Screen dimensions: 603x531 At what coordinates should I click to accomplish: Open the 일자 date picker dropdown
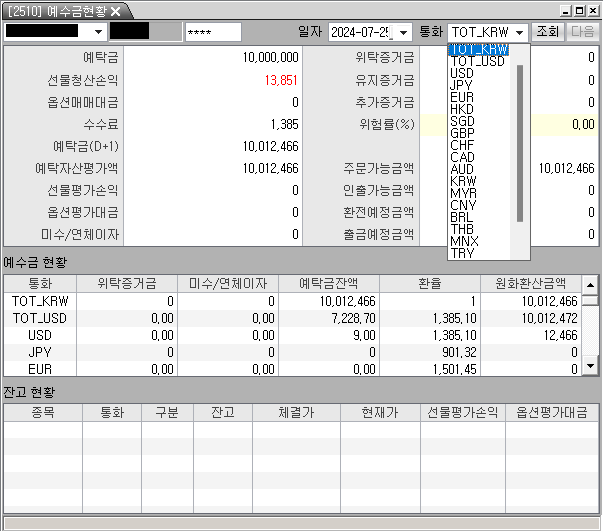point(403,32)
